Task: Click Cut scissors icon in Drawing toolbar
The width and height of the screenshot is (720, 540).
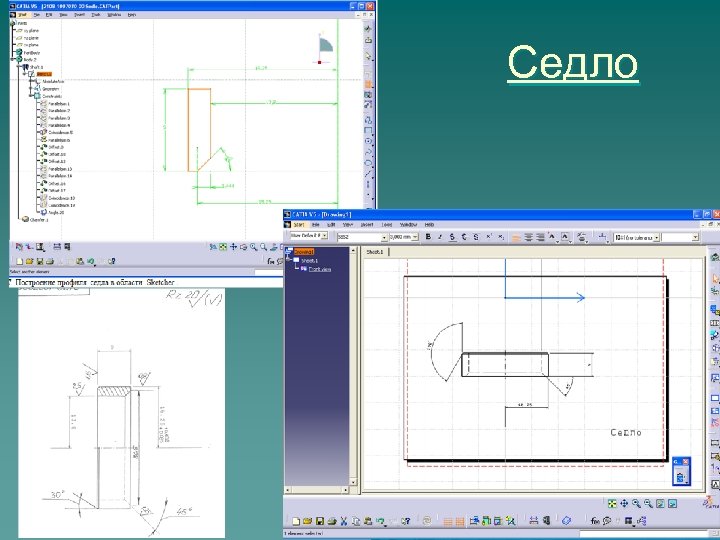Action: click(343, 521)
